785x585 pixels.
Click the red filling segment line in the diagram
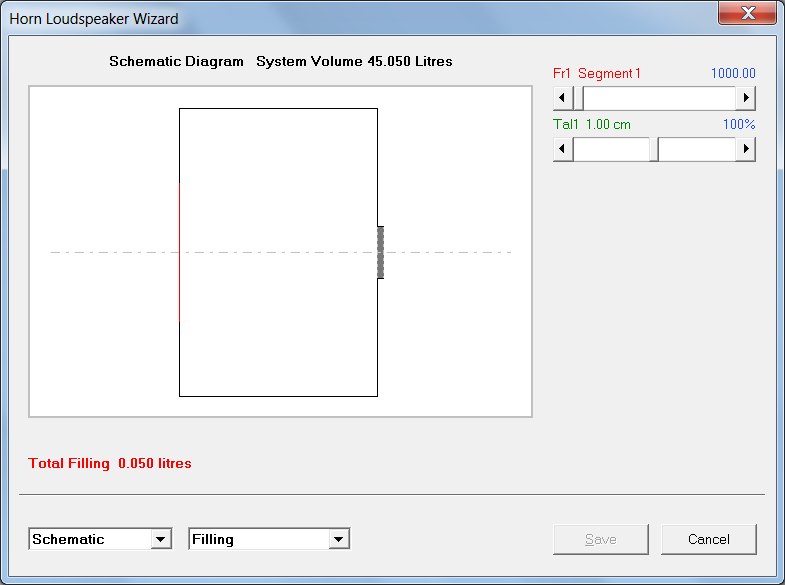(x=180, y=252)
